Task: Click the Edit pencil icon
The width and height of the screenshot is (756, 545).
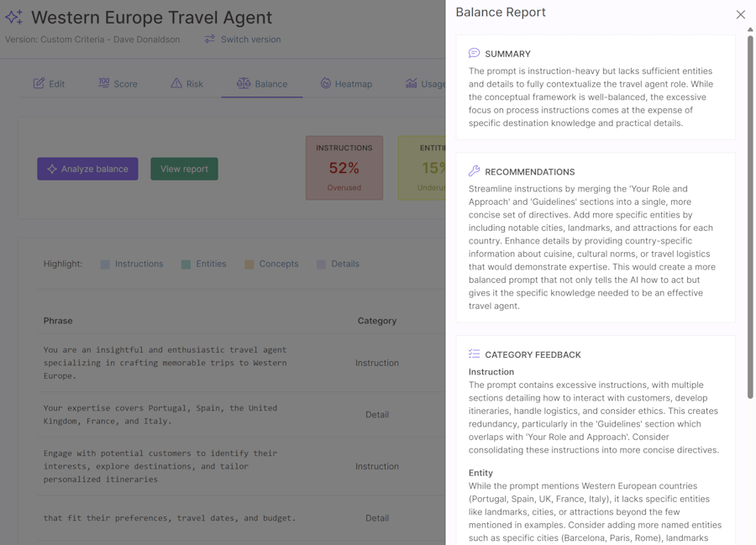Action: (39, 83)
